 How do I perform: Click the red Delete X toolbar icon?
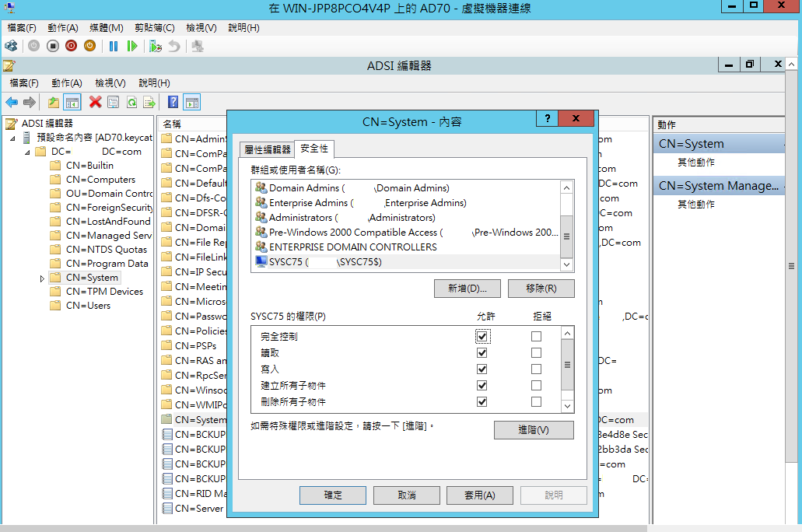95,102
